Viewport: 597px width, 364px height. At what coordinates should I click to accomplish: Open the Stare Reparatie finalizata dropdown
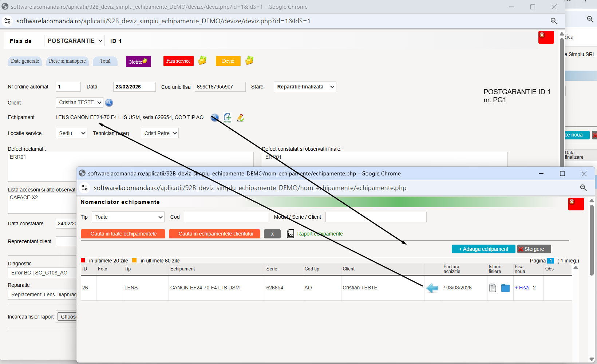[x=305, y=87]
